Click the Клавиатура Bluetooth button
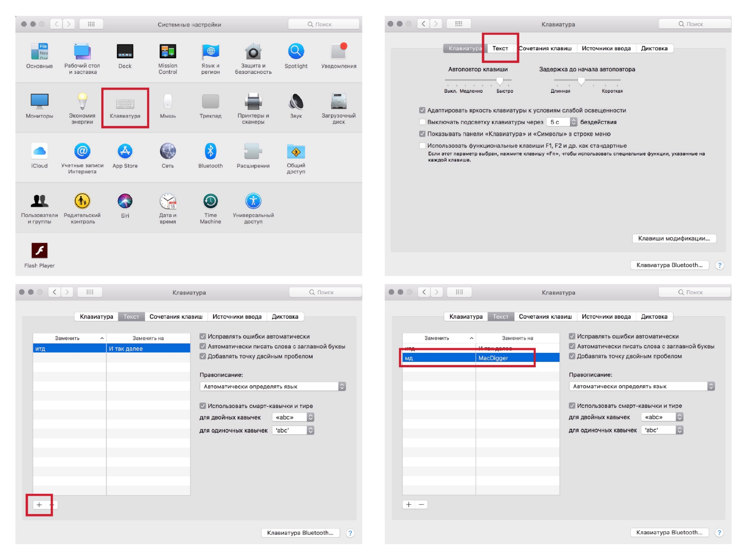This screenshot has height=560, width=747. pyautogui.click(x=669, y=265)
